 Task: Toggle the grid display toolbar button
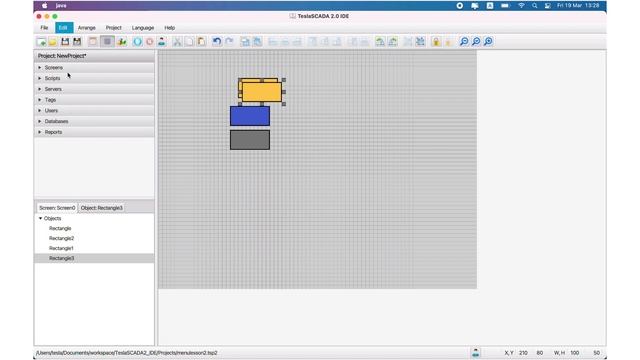click(x=107, y=42)
